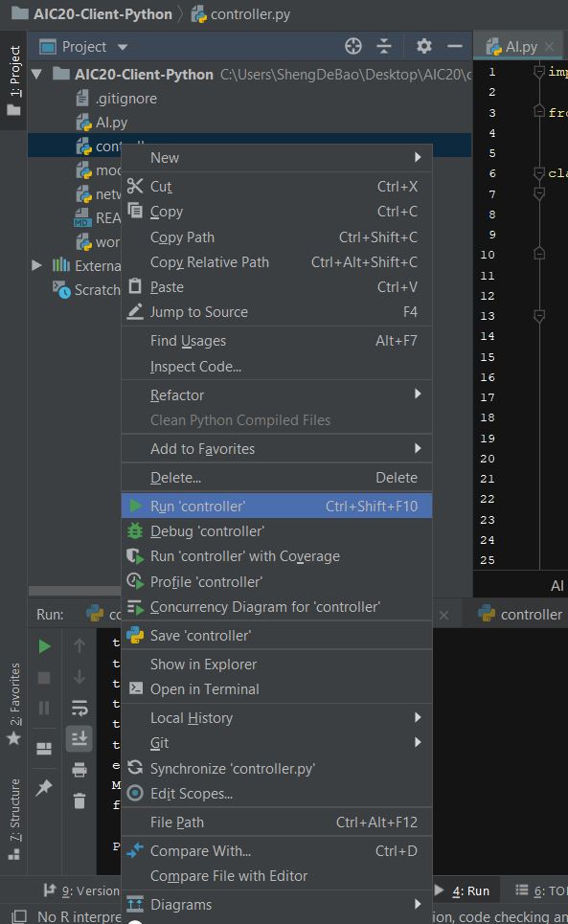Open the 4: Run bottom tool tab
The height and width of the screenshot is (924, 568).
[464, 891]
